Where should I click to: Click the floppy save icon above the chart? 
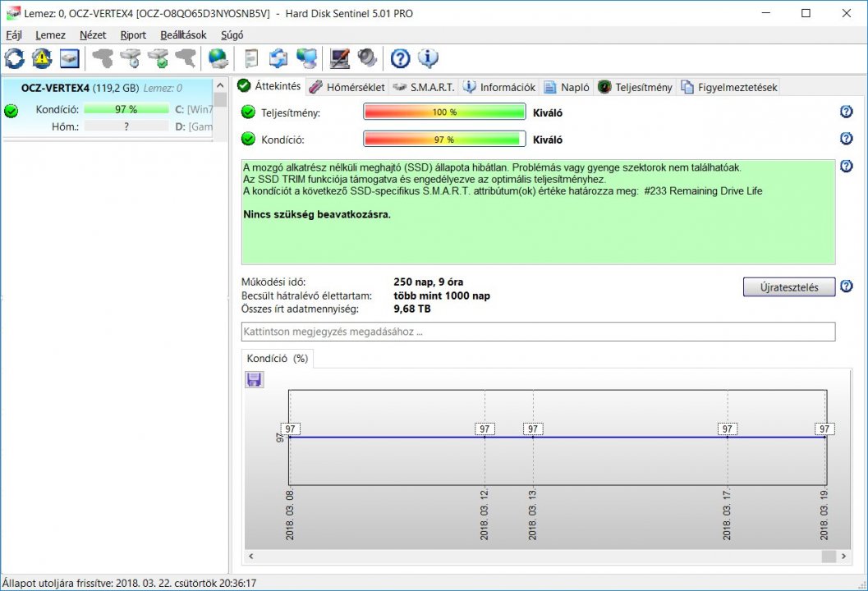tap(254, 379)
